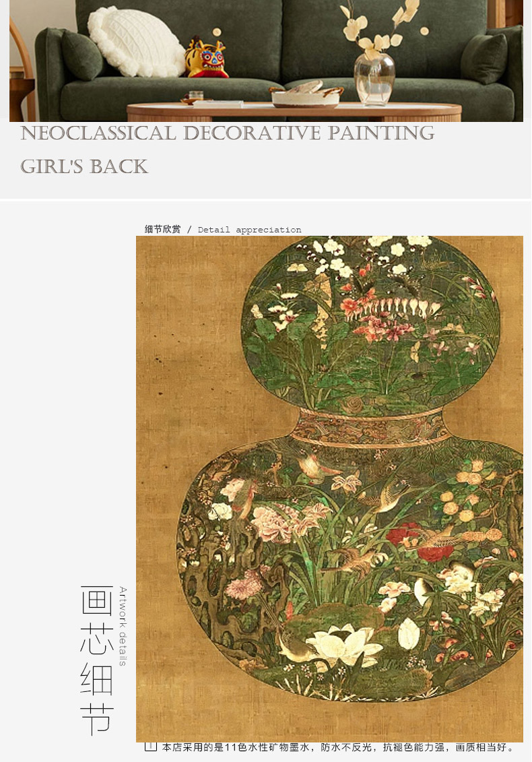Image resolution: width=532 pixels, height=762 pixels.
Task: Click the vertical "Artwork details" text
Action: (x=123, y=627)
